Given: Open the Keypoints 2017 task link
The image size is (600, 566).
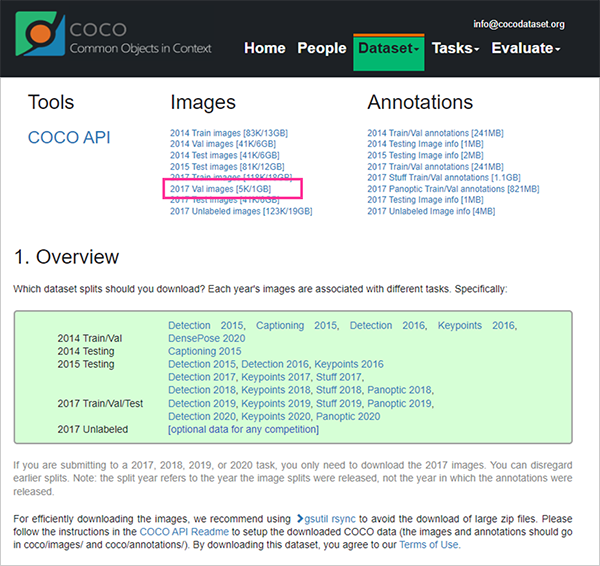Looking at the screenshot, I should [x=276, y=377].
